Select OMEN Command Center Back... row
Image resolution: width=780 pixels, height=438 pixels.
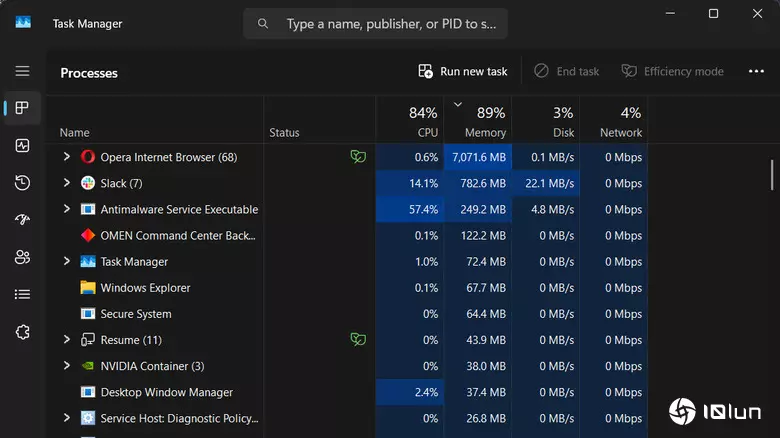[347, 235]
